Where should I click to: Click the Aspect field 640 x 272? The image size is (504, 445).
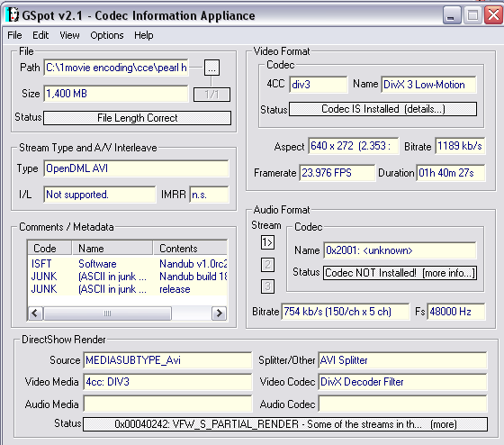pos(354,146)
